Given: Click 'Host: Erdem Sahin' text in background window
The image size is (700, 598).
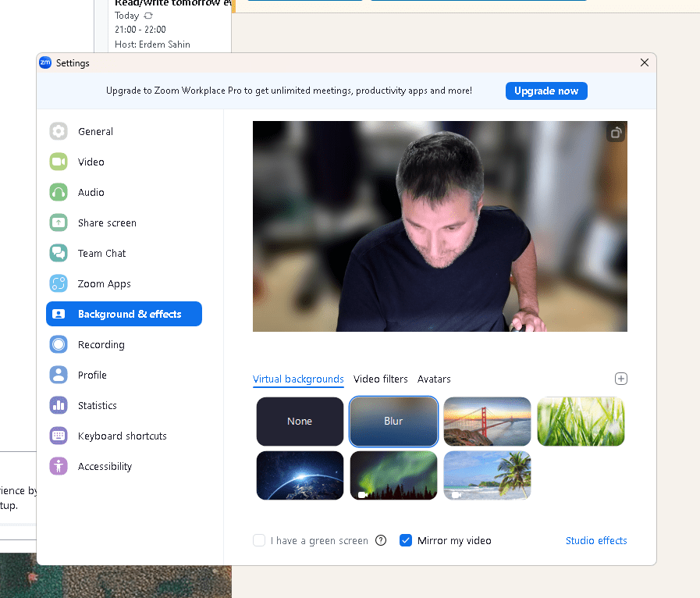Looking at the screenshot, I should point(152,44).
